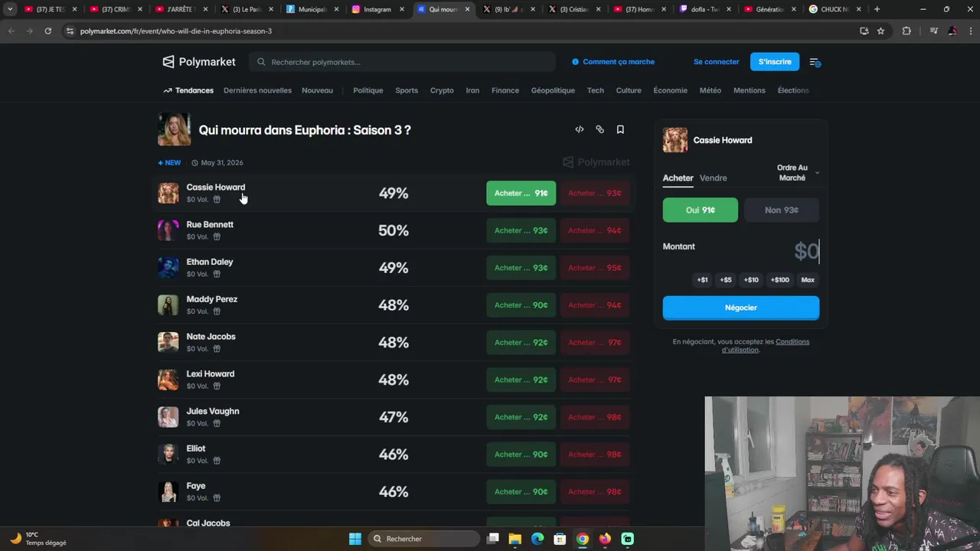Image resolution: width=980 pixels, height=551 pixels.
Task: Bookmark this Euphoria market
Action: tap(620, 129)
